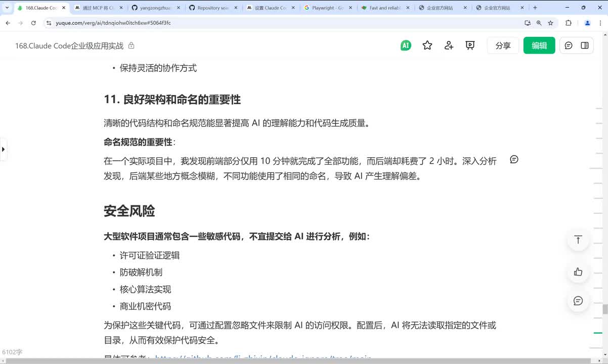The height and width of the screenshot is (364, 608).
Task: Click bullet item 防破解机制
Action: (x=141, y=272)
